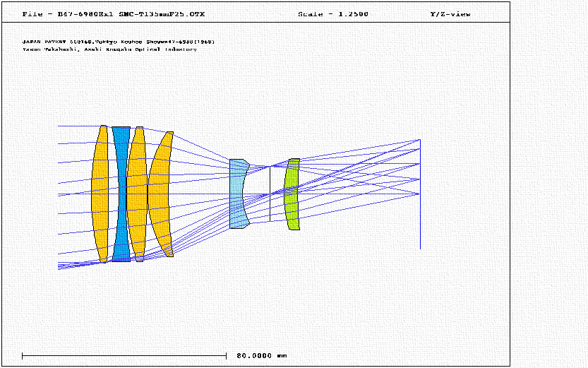
Task: Select the blue biconcave lens element
Action: click(x=121, y=194)
